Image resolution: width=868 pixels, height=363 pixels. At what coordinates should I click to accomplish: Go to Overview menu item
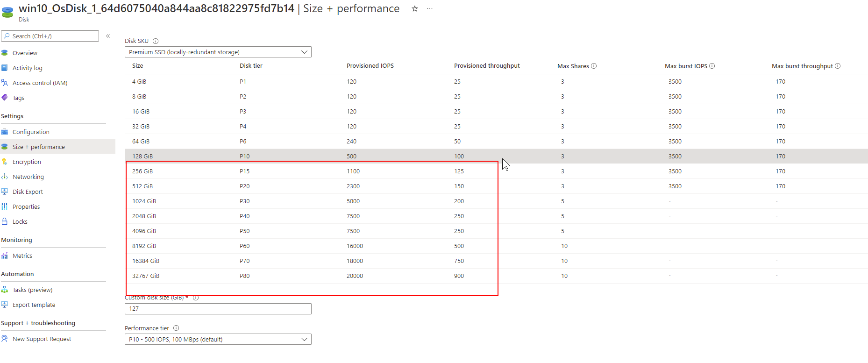click(25, 53)
